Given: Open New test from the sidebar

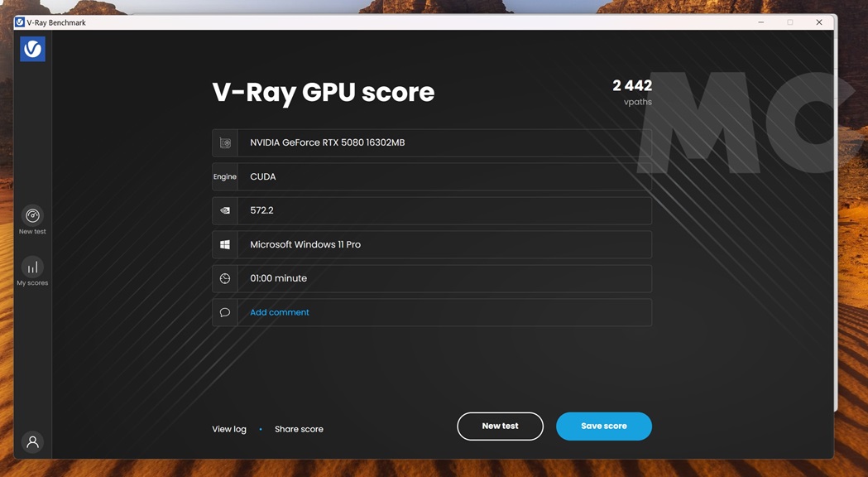Looking at the screenshot, I should coord(32,216).
